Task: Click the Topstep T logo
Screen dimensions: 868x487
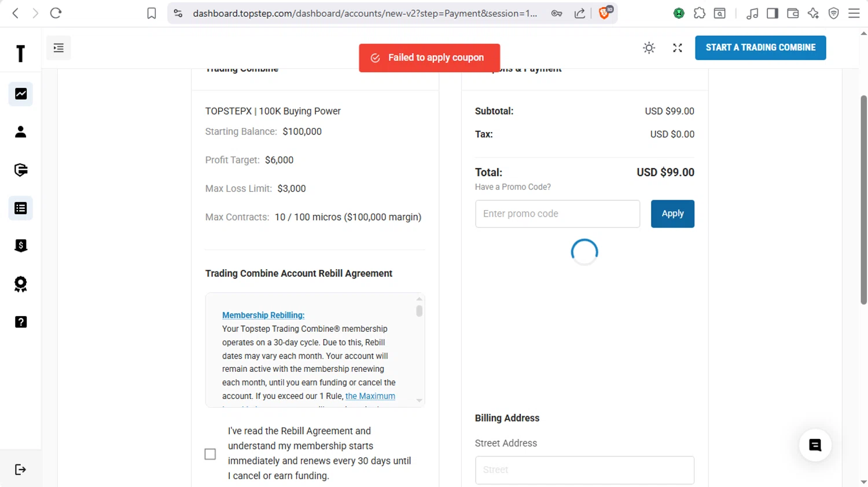Action: click(x=21, y=53)
